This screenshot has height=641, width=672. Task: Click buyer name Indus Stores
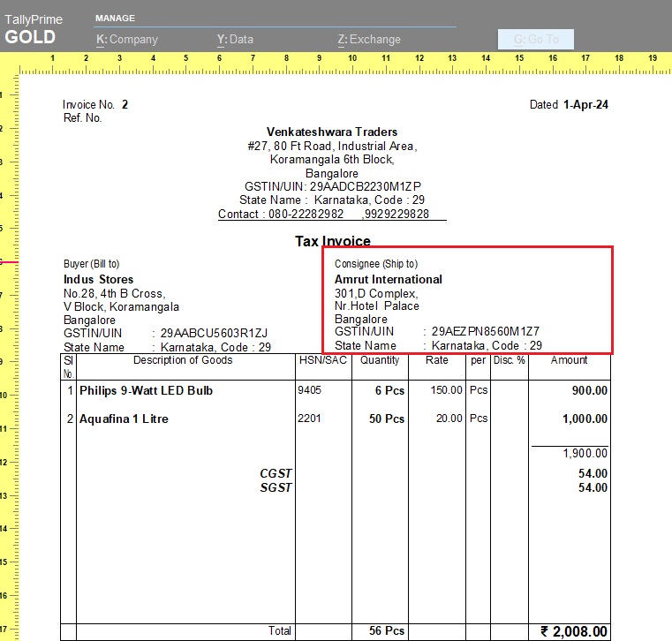[98, 279]
